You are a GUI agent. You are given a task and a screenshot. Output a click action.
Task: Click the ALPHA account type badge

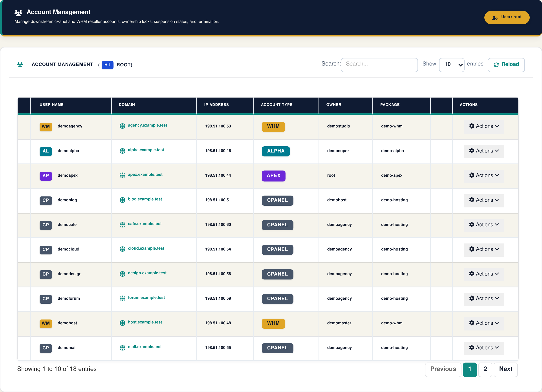pos(276,151)
